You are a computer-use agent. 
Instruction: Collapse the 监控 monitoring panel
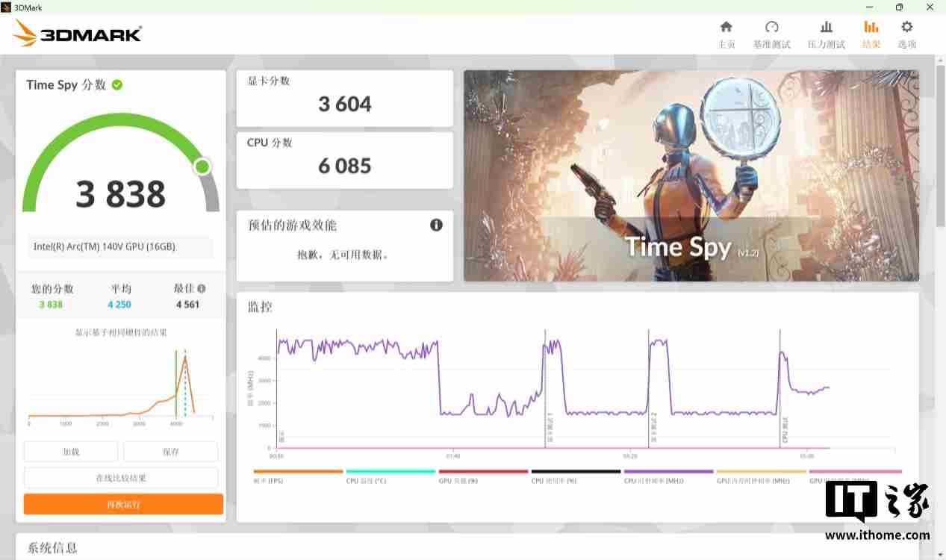tap(258, 307)
